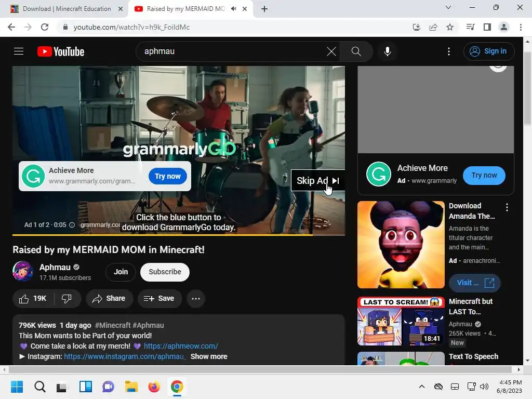Click the #Minecraft hashtag
This screenshot has height=399, width=532.
coord(113,325)
